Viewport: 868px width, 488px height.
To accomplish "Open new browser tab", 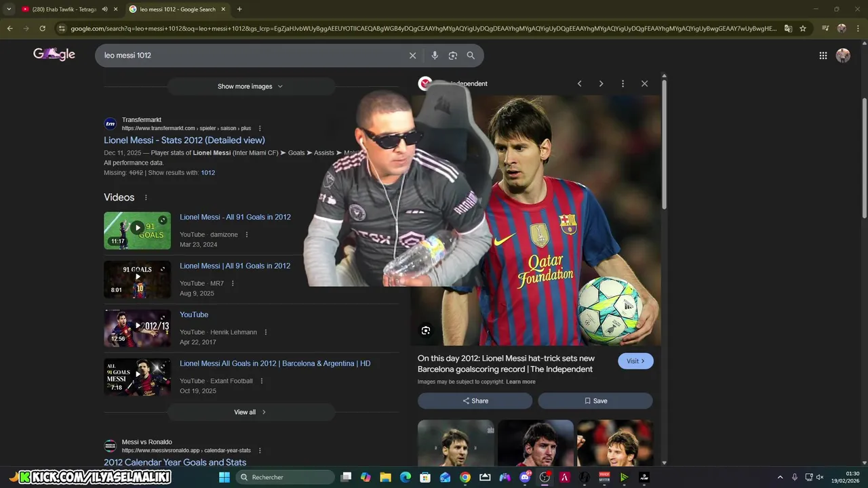I will [239, 9].
